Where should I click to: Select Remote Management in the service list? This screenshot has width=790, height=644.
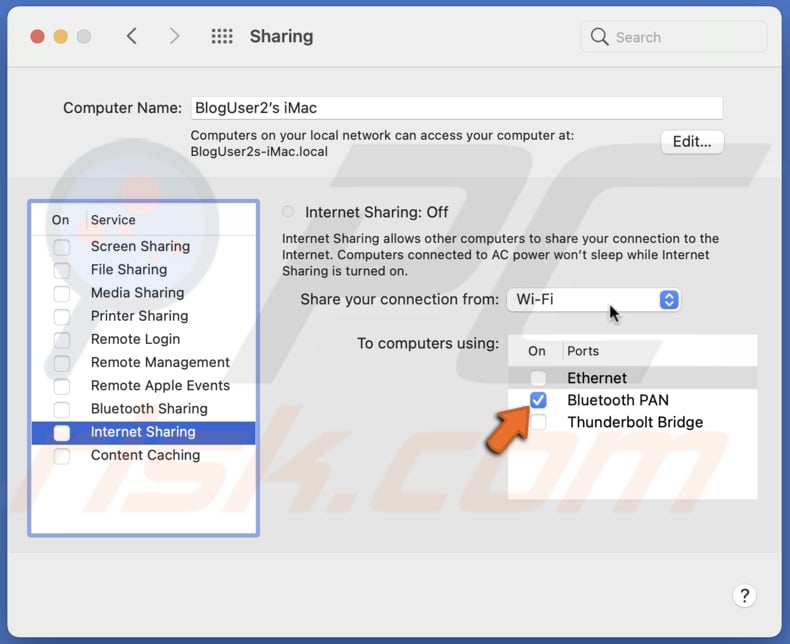pos(160,362)
